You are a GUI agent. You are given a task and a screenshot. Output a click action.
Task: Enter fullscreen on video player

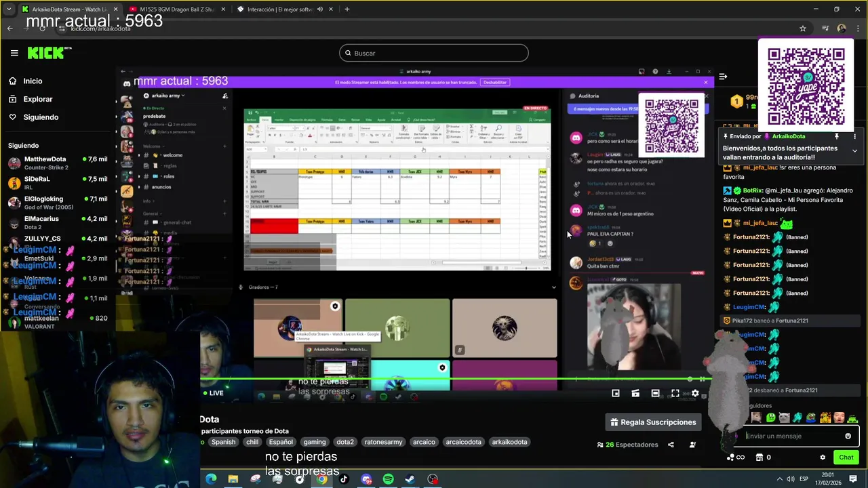point(675,393)
